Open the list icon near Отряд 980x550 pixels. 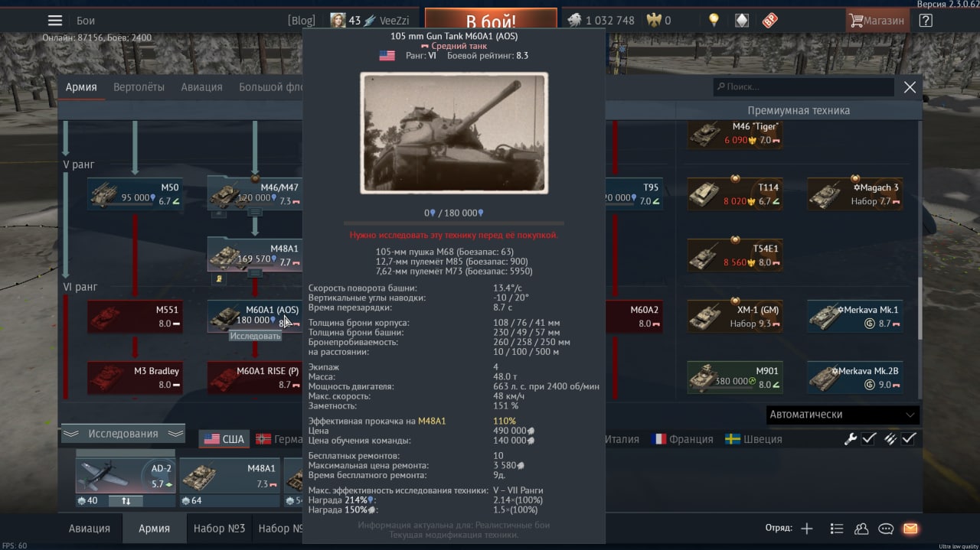[836, 529]
